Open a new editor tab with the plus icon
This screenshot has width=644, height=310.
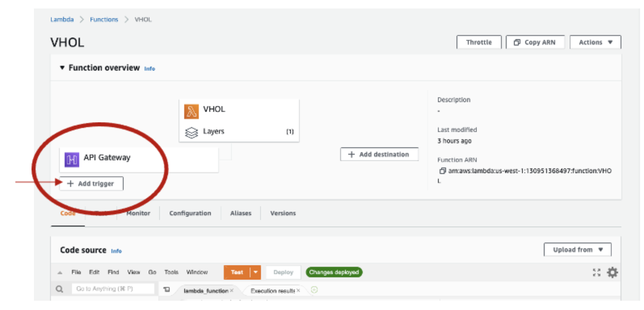pos(314,290)
